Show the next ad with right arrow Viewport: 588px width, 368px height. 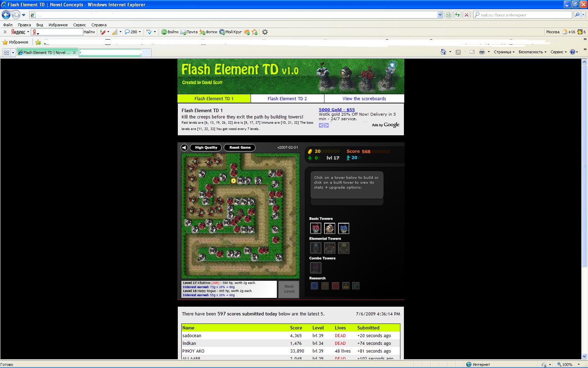[x=327, y=125]
